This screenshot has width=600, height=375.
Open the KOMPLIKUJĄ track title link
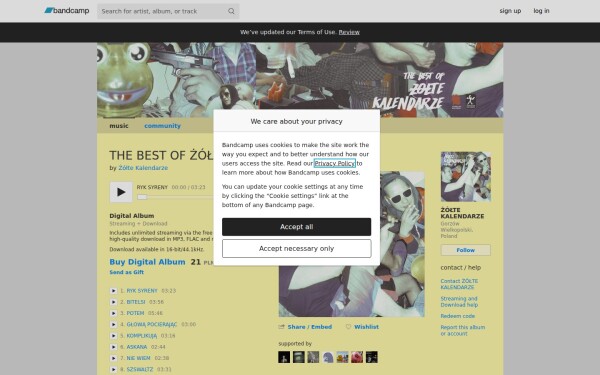click(142, 336)
